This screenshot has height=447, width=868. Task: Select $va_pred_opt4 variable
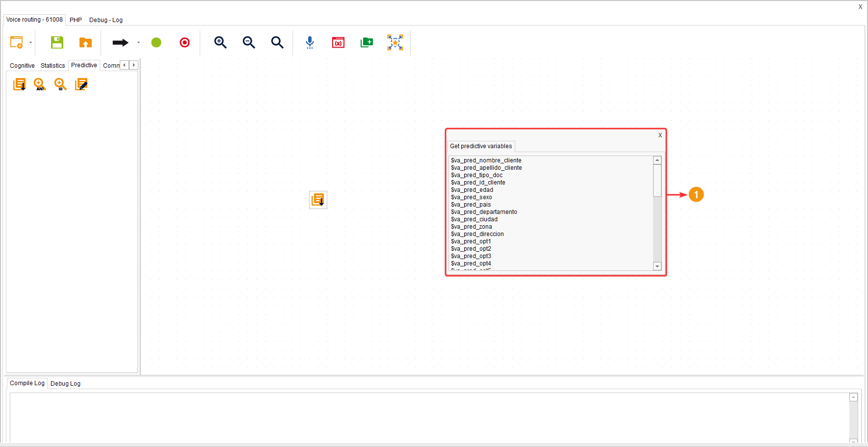pos(471,263)
